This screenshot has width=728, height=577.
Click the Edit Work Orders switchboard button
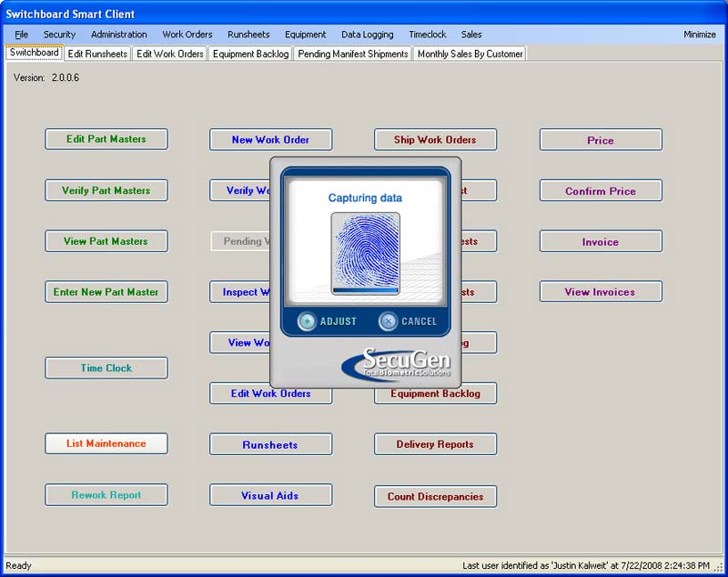(x=270, y=394)
